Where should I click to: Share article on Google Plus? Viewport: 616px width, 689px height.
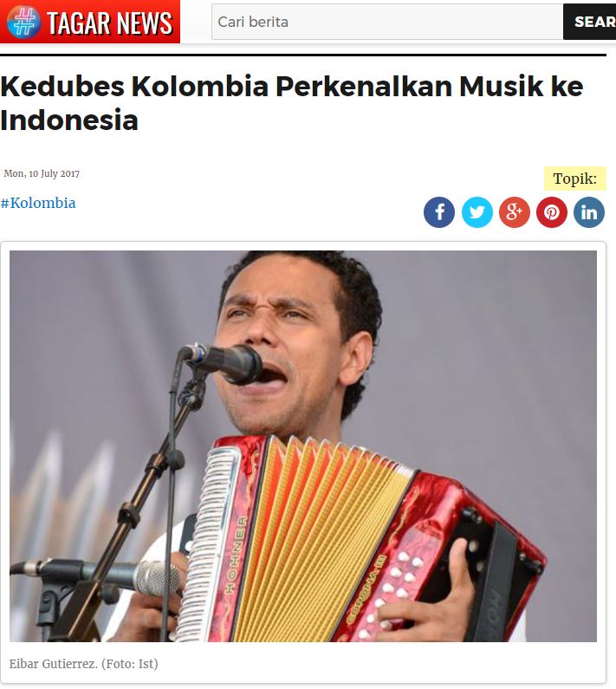(514, 212)
